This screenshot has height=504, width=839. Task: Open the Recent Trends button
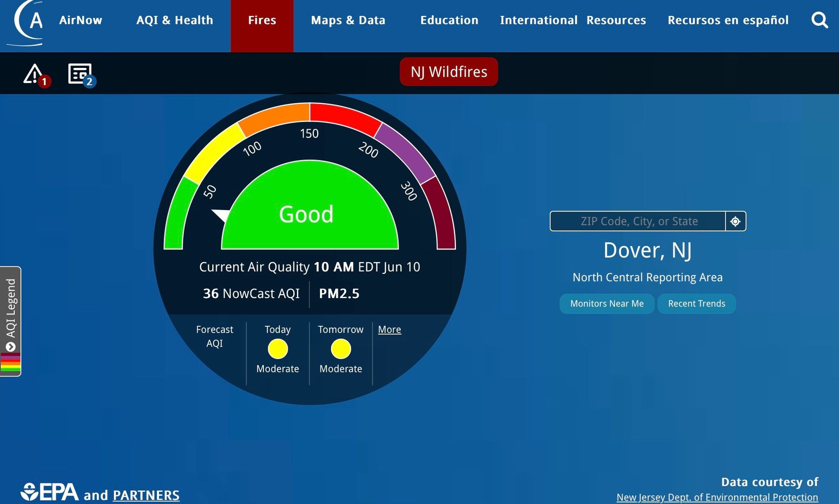click(x=696, y=304)
